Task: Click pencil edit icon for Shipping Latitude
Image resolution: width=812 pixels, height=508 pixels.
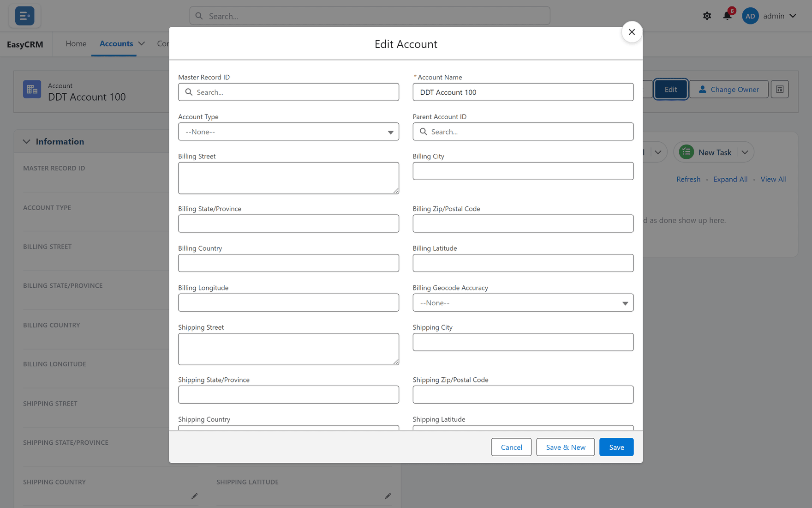Action: [x=388, y=496]
